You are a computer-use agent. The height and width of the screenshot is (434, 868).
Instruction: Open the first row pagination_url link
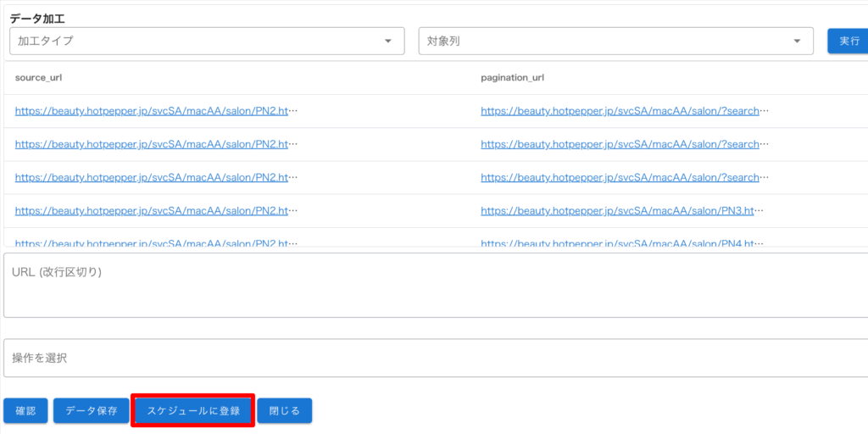[624, 111]
